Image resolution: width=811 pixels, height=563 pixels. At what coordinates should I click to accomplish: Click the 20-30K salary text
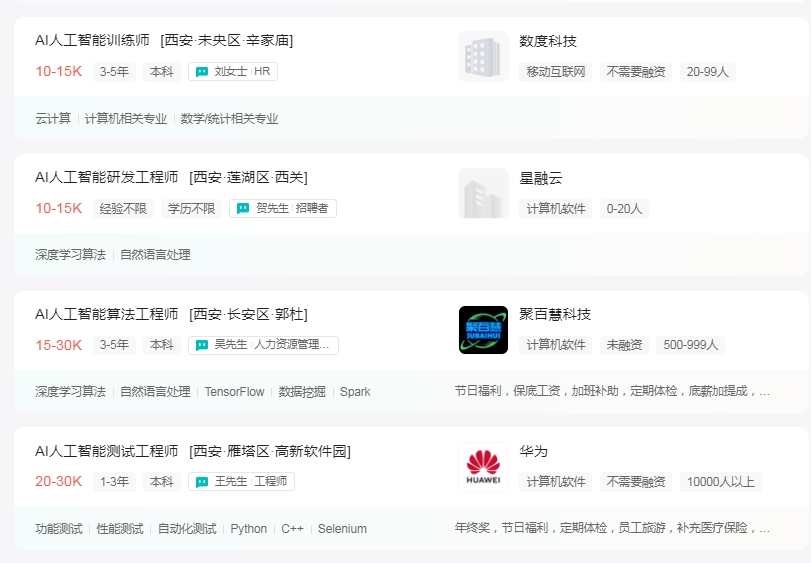tap(58, 481)
